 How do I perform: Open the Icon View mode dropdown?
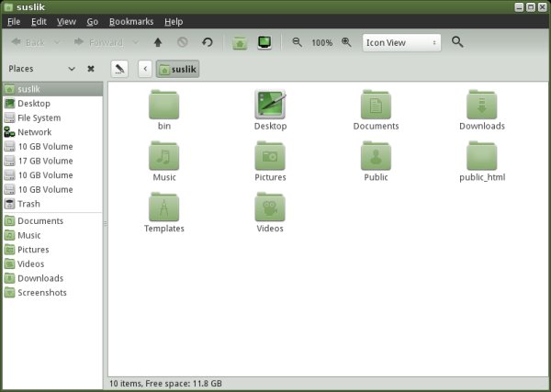coord(401,42)
